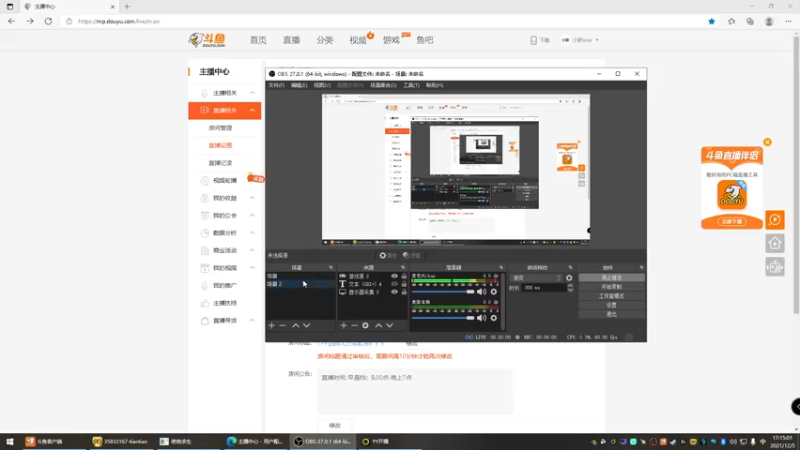The height and width of the screenshot is (450, 800).
Task: Open OBS 文件(F) menu
Action: [x=276, y=85]
